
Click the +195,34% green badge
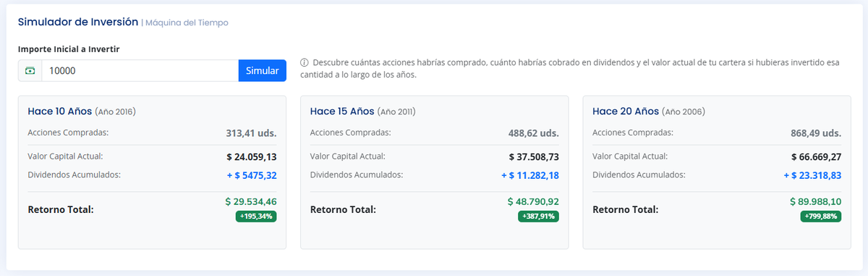(256, 217)
